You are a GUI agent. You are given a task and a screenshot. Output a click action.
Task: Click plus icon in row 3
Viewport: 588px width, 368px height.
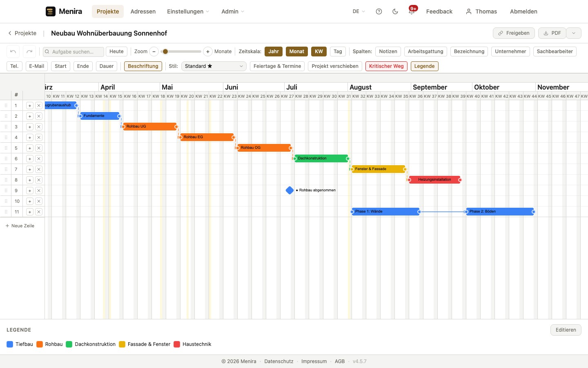[30, 127]
